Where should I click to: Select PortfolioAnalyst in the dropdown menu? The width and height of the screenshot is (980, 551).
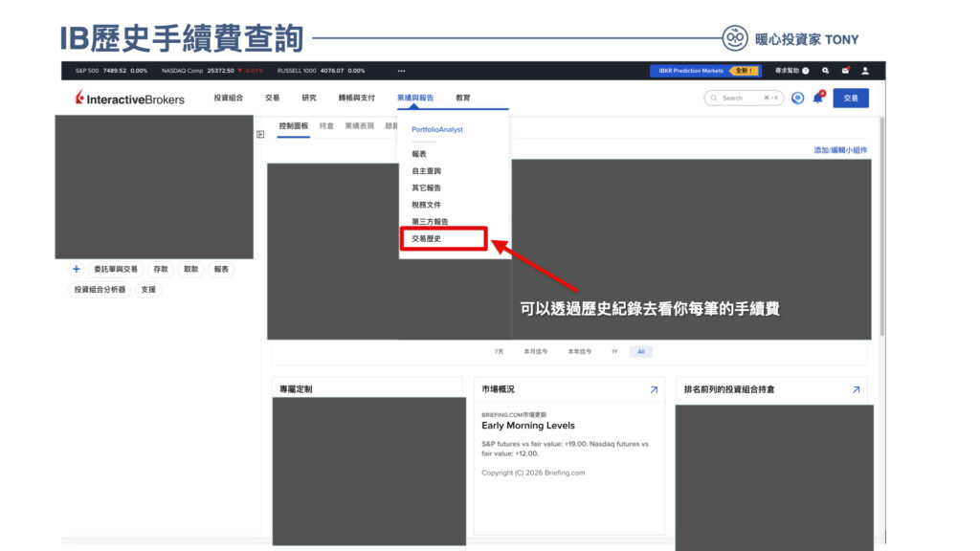tap(436, 129)
